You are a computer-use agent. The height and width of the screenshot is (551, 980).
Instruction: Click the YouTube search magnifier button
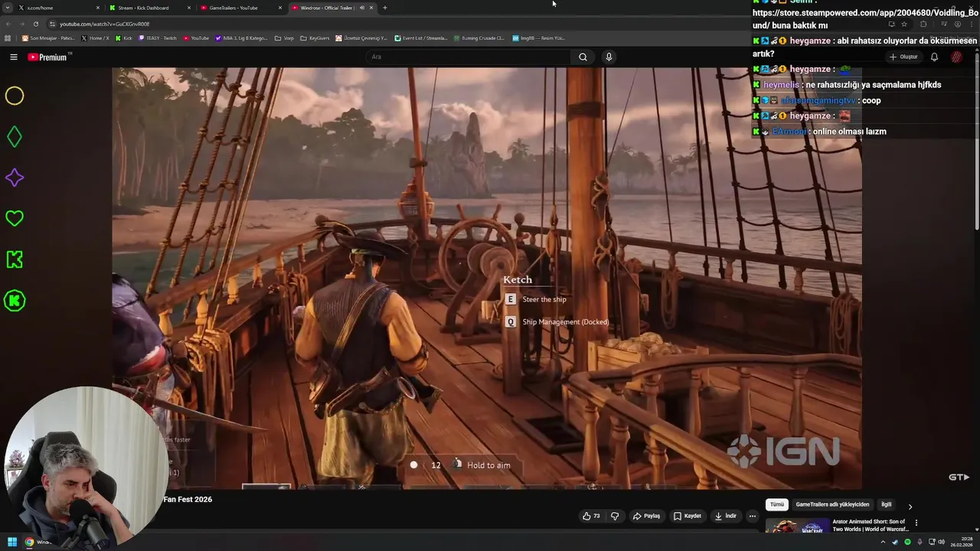click(x=583, y=57)
